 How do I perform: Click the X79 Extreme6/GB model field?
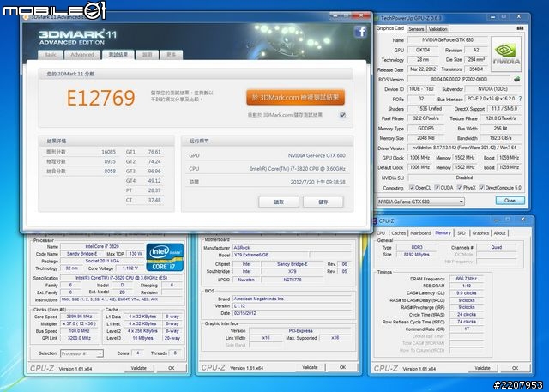tap(271, 255)
